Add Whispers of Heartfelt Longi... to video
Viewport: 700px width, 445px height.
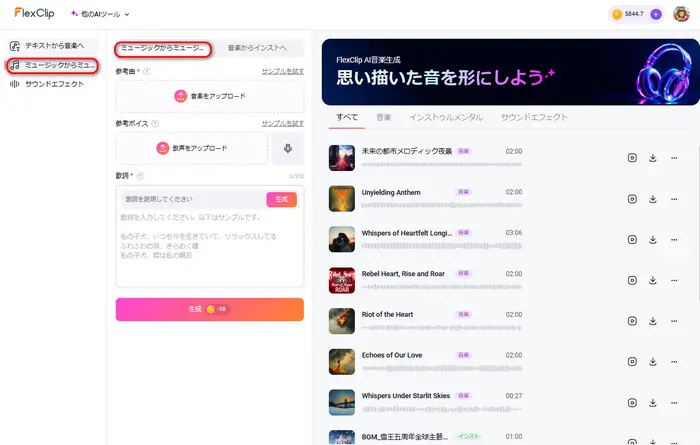click(632, 240)
